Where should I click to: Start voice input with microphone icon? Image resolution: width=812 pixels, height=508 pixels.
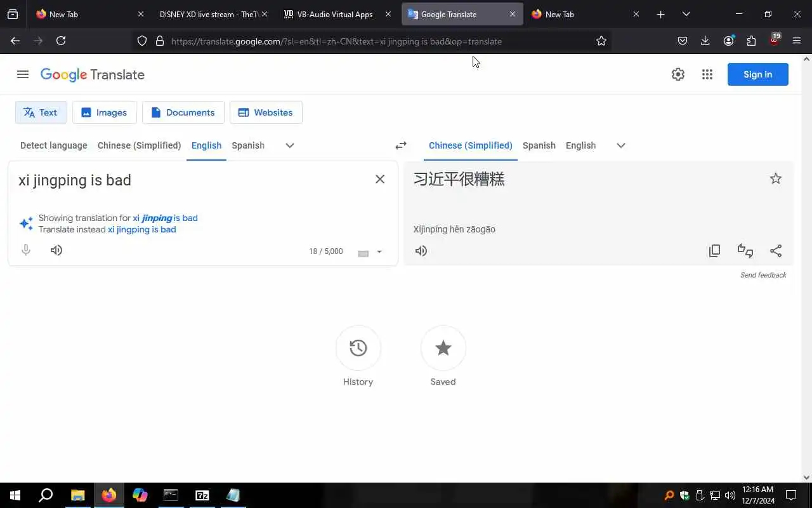click(x=26, y=250)
